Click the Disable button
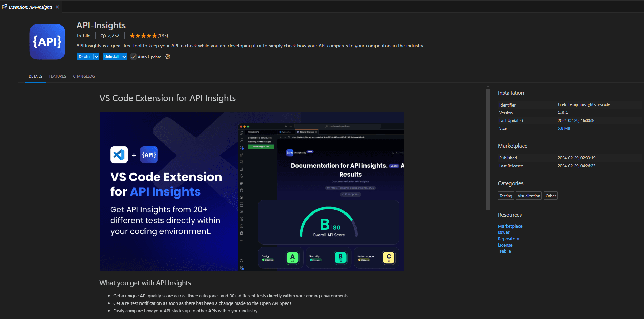Image resolution: width=644 pixels, height=319 pixels. click(x=85, y=56)
